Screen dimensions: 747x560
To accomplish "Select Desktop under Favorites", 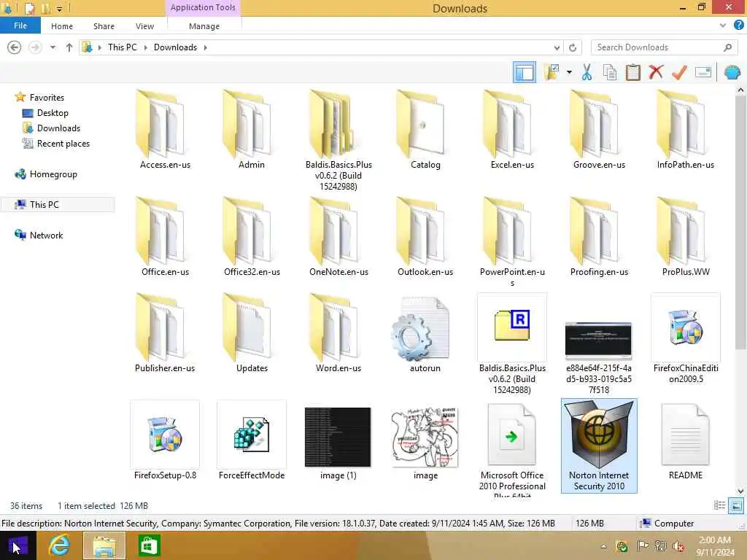I will click(x=53, y=113).
